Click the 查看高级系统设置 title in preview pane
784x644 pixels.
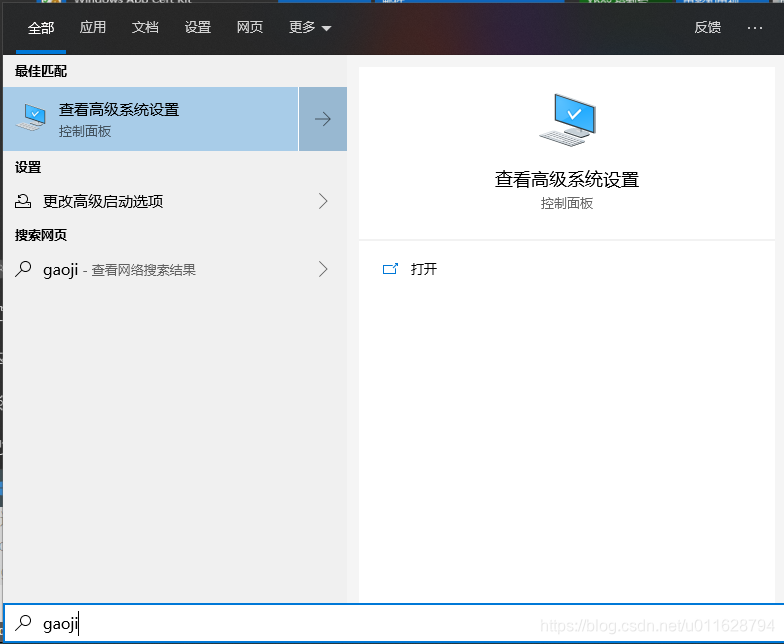(567, 180)
